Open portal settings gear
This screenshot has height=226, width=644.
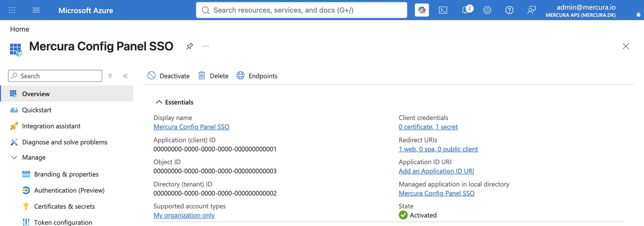pyautogui.click(x=487, y=10)
